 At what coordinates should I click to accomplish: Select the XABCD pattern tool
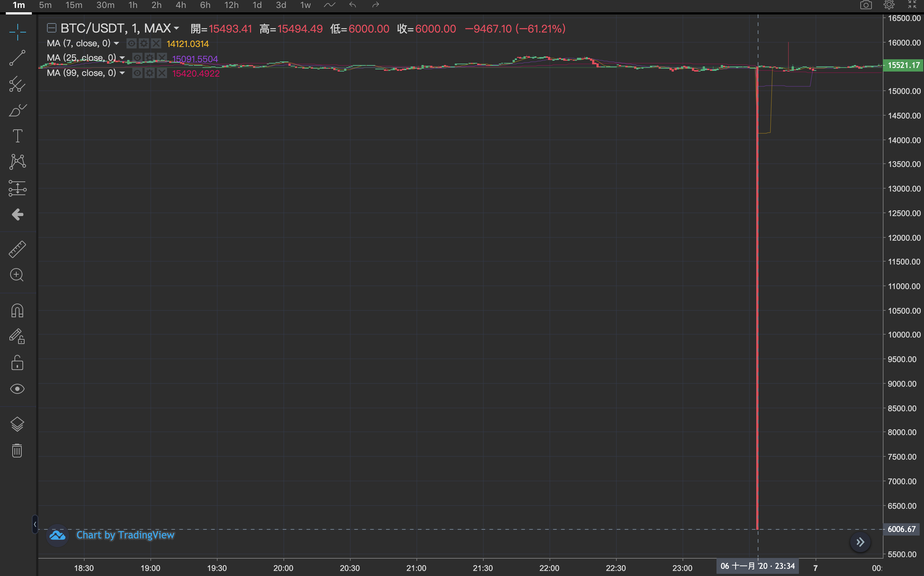click(x=17, y=162)
